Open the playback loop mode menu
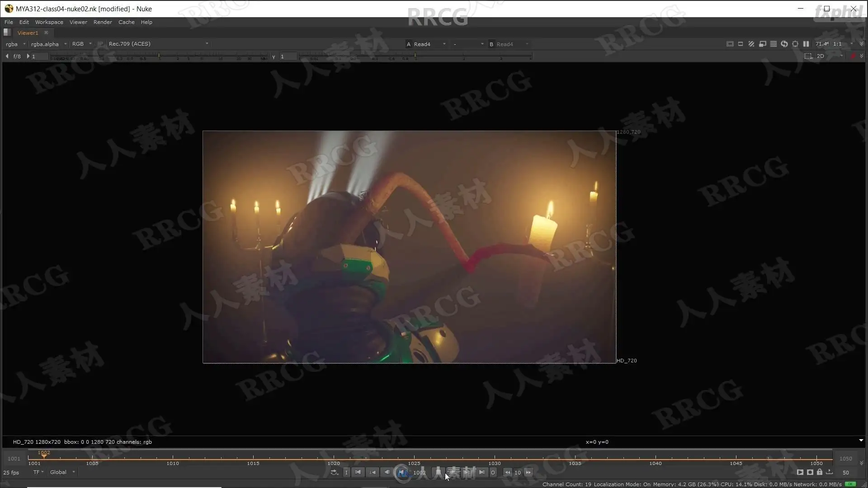This screenshot has width=868, height=488. coord(335,472)
